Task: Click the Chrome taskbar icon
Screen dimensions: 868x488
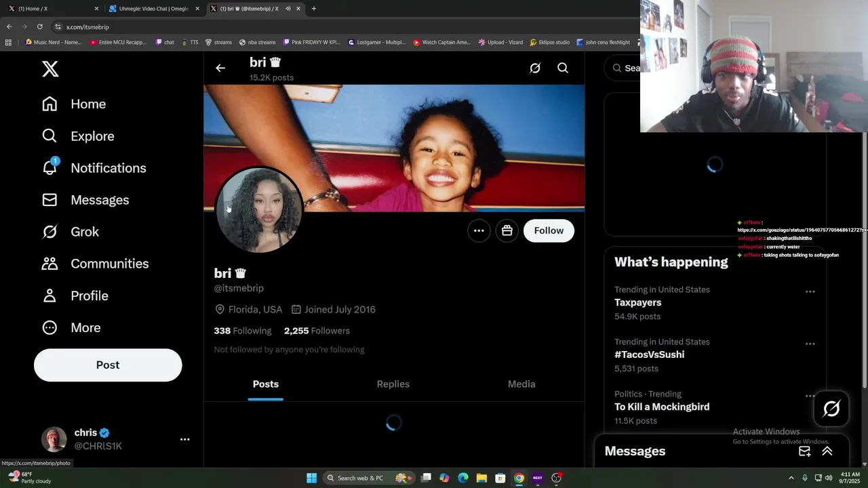Action: pos(519,478)
